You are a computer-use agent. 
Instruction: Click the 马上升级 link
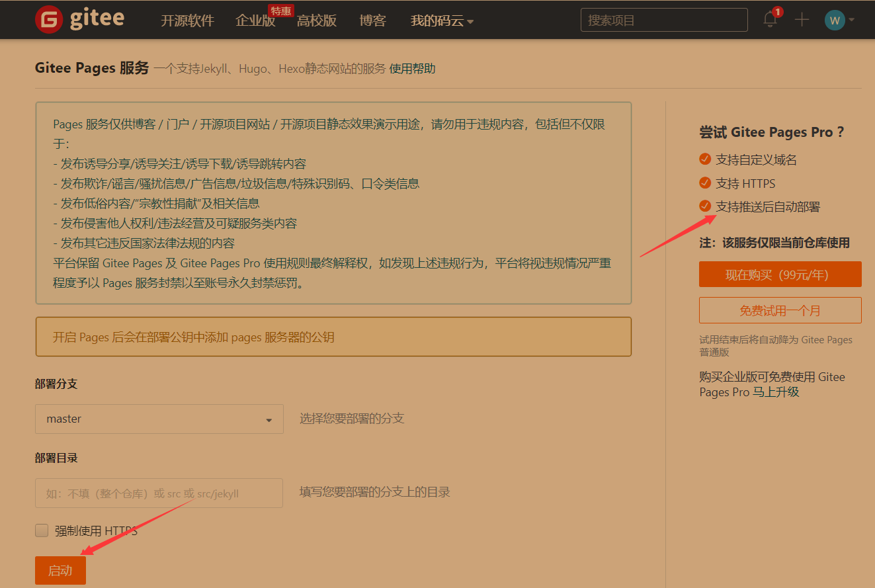click(776, 392)
